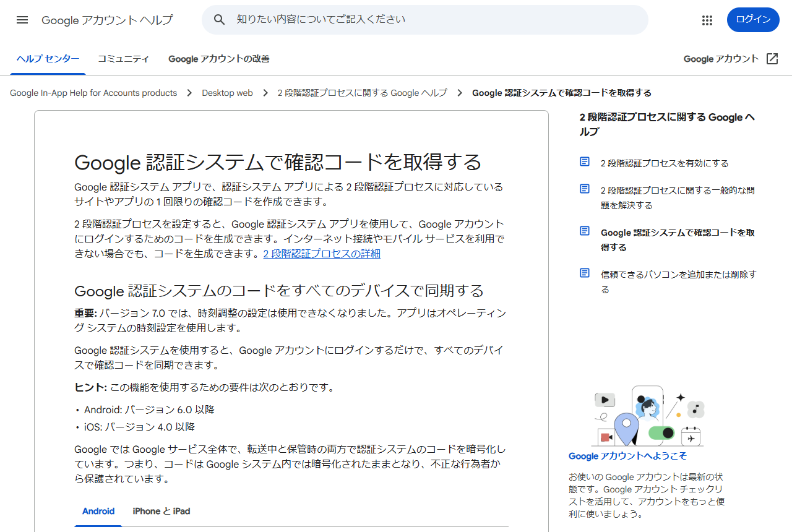Click the current breadcrumb Google 認証システムで確認コードを取得する
792x532 pixels.
click(x=562, y=93)
